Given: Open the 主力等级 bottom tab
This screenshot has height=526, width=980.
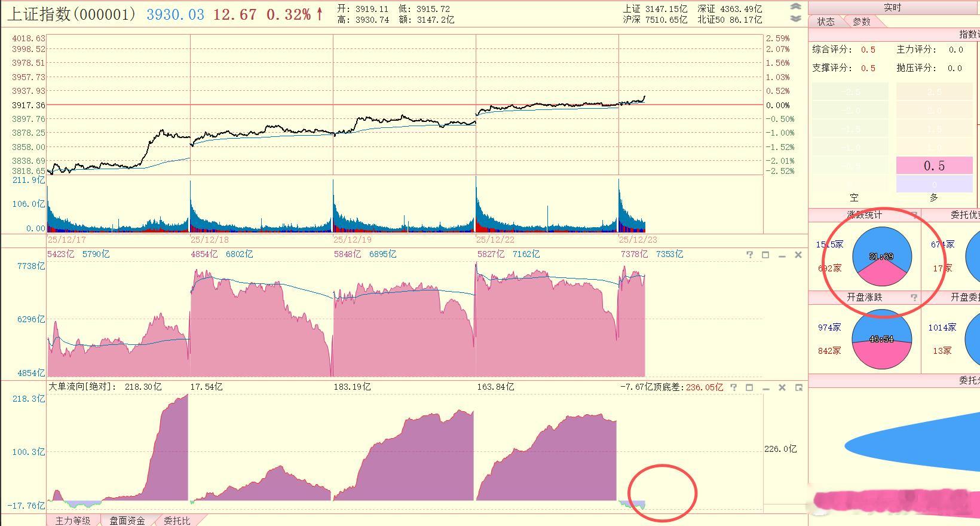Looking at the screenshot, I should tap(73, 521).
